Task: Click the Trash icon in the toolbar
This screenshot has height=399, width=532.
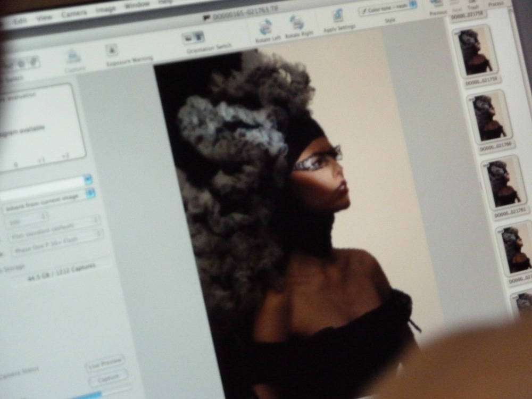Action: (x=473, y=2)
